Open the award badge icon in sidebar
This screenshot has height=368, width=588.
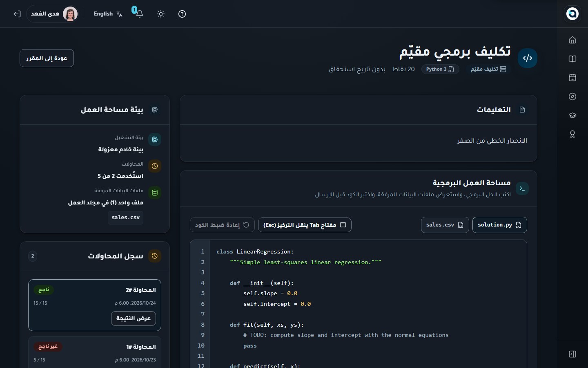click(572, 134)
